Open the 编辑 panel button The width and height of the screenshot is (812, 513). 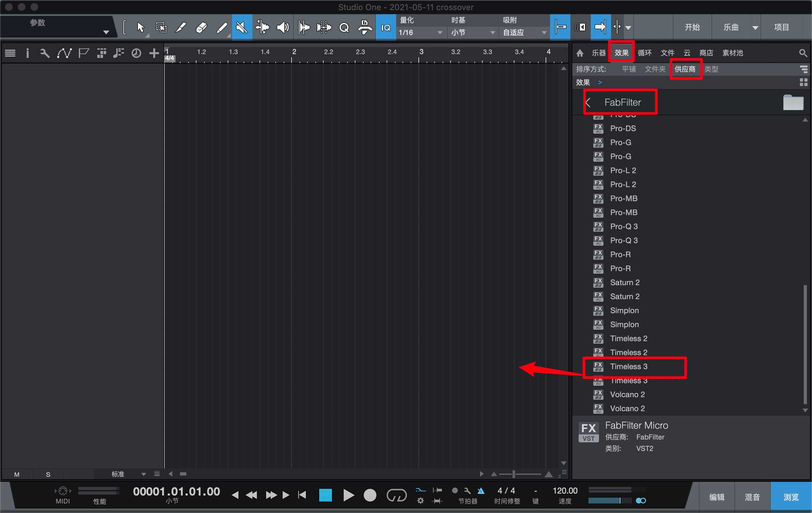pos(717,497)
